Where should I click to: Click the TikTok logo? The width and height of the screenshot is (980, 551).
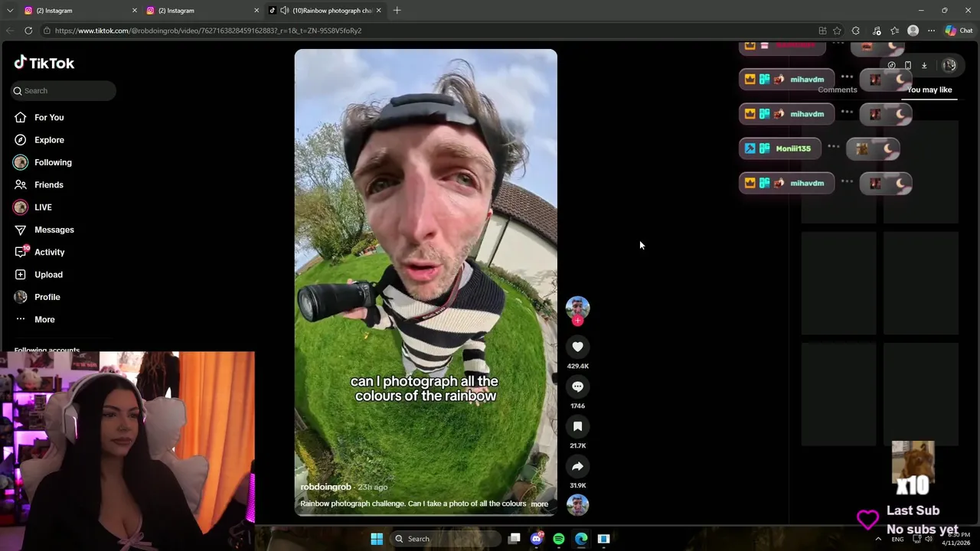coord(44,63)
